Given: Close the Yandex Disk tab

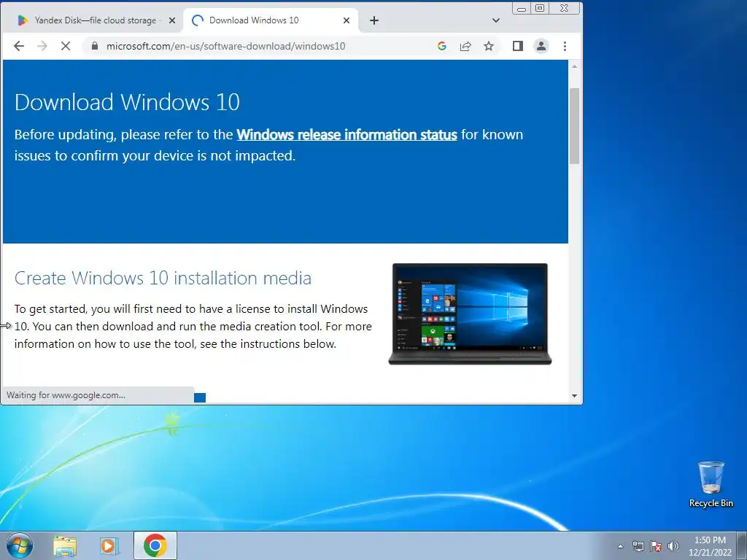Looking at the screenshot, I should click(172, 20).
